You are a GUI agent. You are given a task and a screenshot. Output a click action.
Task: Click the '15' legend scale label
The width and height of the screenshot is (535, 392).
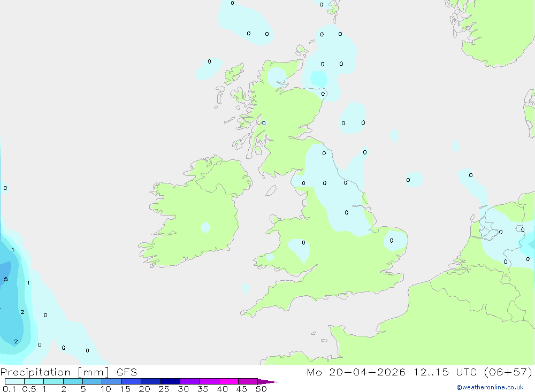[x=125, y=389]
